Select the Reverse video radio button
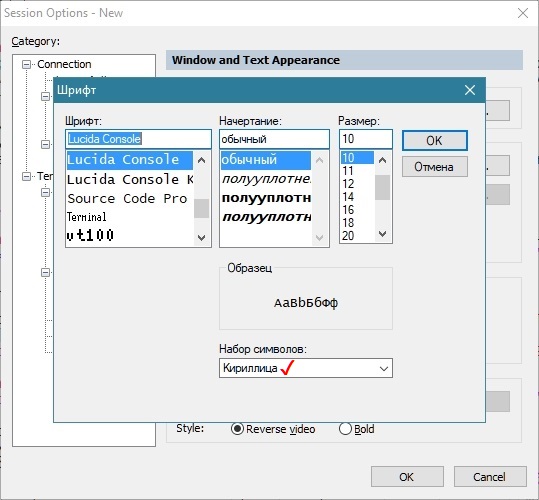Viewport: 539px width, 500px height. coord(237,429)
